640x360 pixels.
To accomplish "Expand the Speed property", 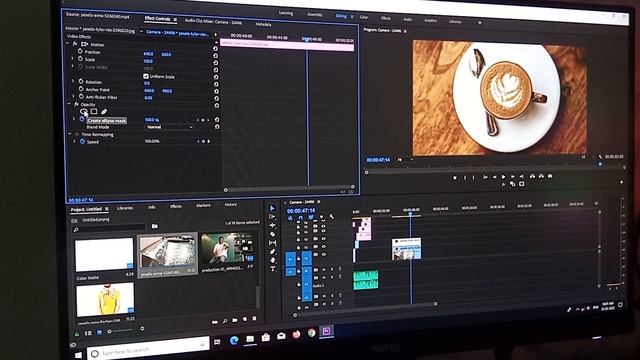I will tap(75, 141).
